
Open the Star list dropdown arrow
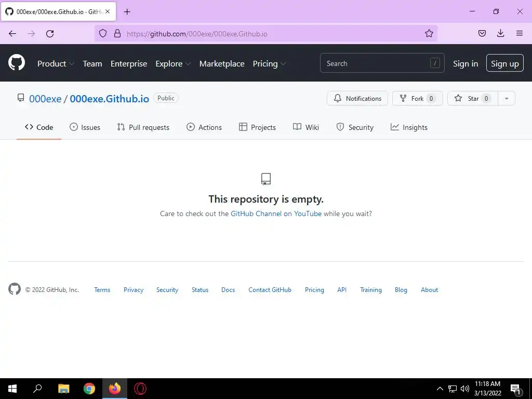point(506,98)
